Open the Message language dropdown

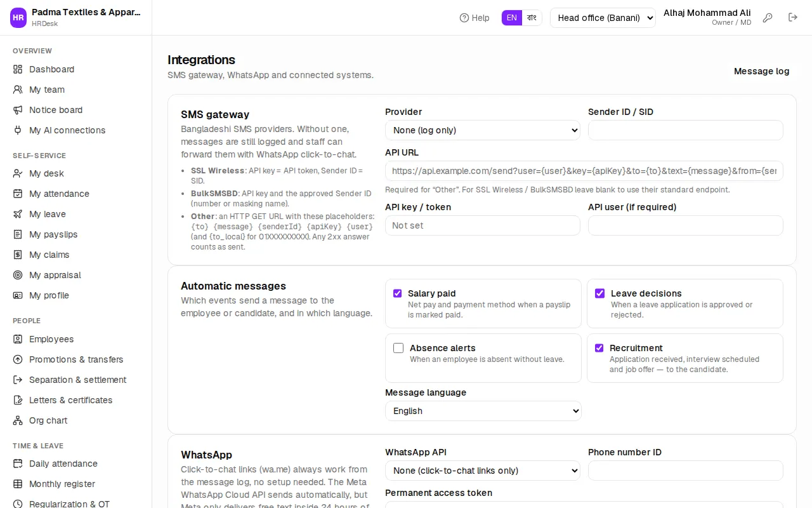[x=483, y=411]
